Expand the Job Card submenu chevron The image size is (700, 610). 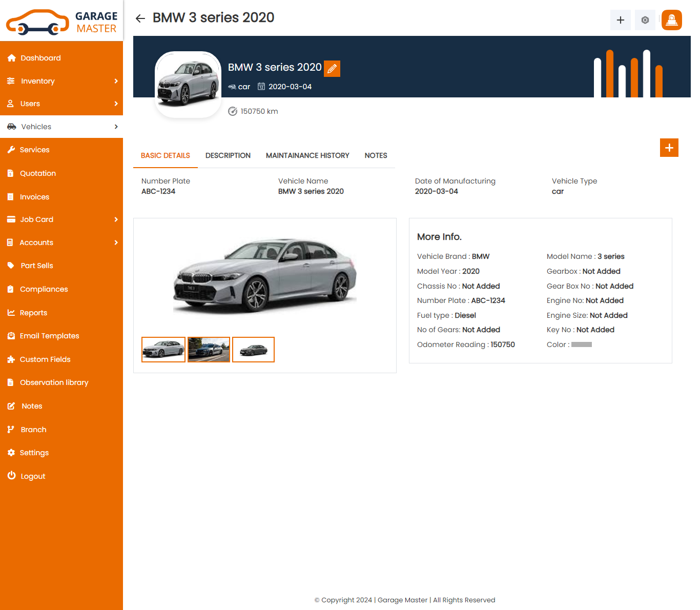pos(116,219)
